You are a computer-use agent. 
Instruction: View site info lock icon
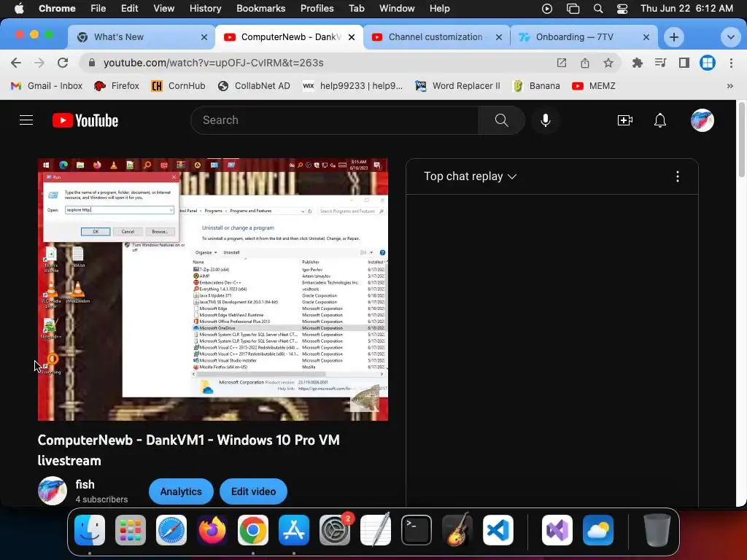92,63
